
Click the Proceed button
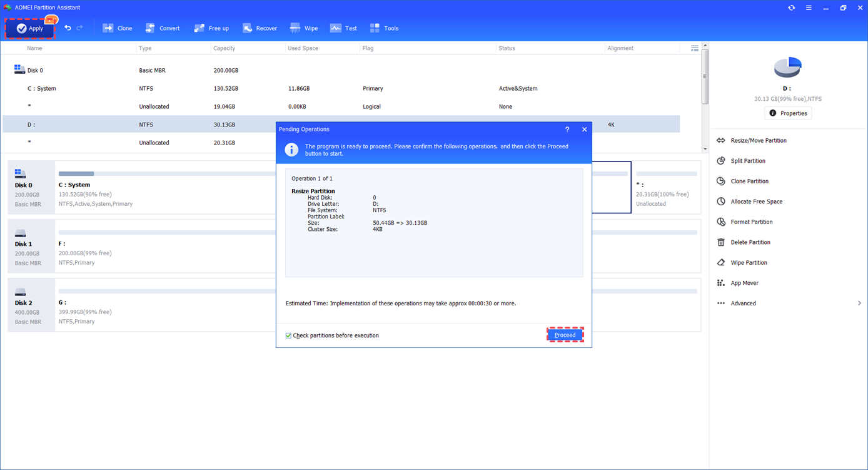click(565, 335)
